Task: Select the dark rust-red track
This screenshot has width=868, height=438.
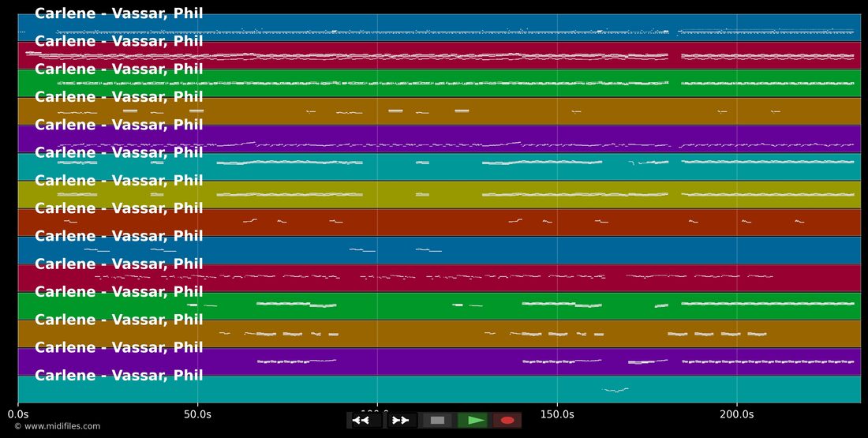Action: [x=440, y=223]
